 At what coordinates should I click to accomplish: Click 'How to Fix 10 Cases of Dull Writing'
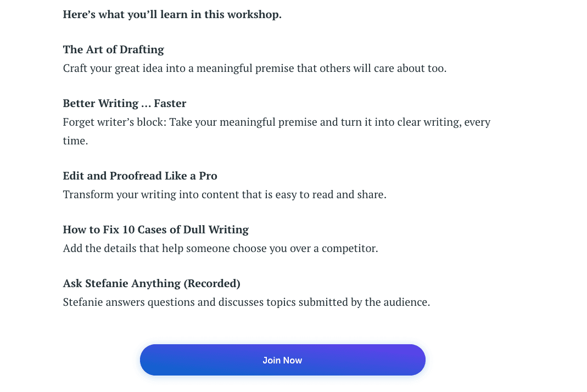pos(155,229)
